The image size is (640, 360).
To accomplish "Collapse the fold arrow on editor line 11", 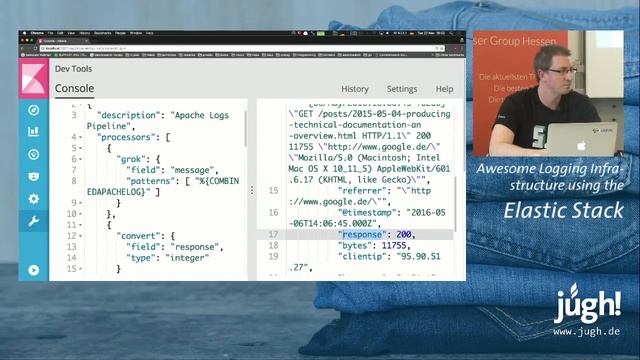I will click(80, 225).
